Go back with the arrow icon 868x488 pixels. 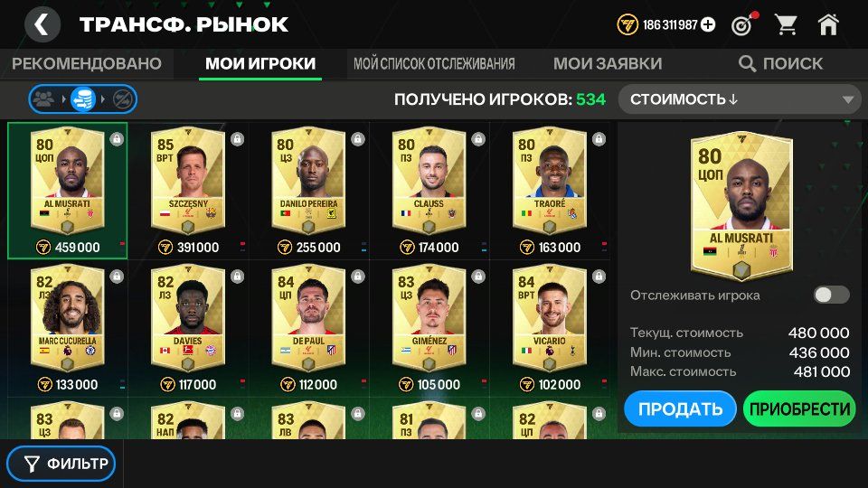point(42,24)
